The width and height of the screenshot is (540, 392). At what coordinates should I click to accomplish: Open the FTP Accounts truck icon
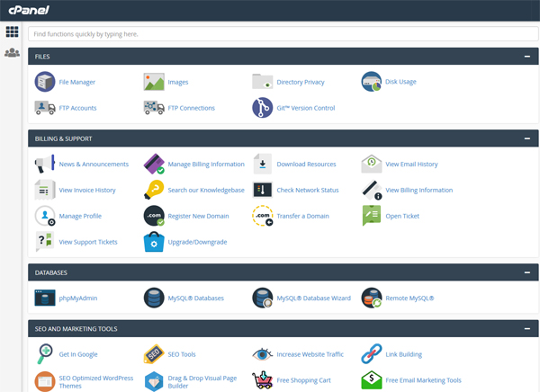(45, 108)
